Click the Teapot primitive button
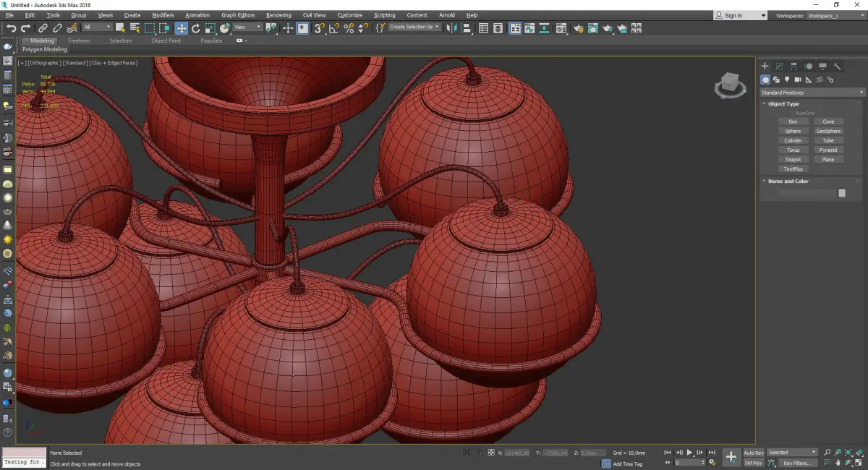Screen dimensions: 868x470 click(793, 159)
